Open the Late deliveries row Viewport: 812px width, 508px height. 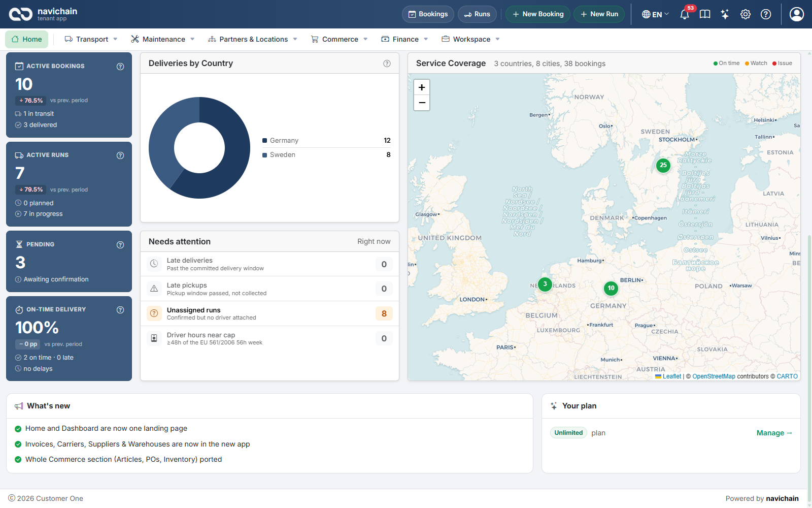[269, 264]
